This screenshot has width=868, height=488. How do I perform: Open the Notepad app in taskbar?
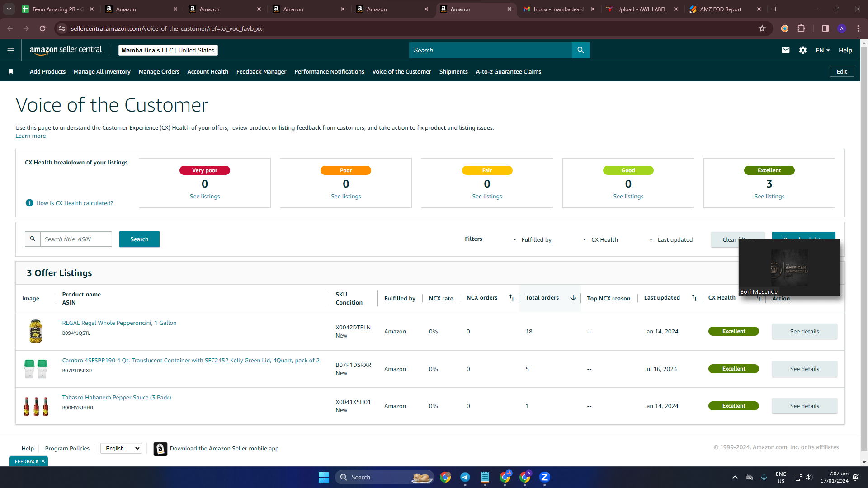485,477
